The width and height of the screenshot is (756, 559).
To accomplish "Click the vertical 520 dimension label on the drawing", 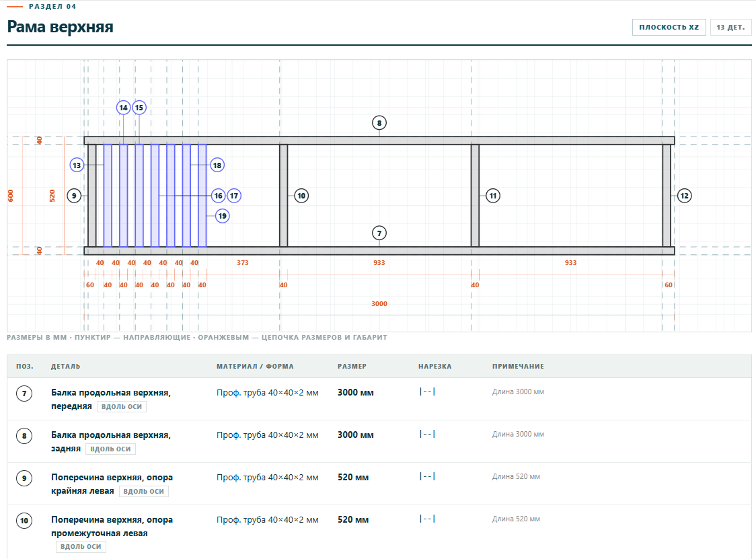I will [52, 196].
